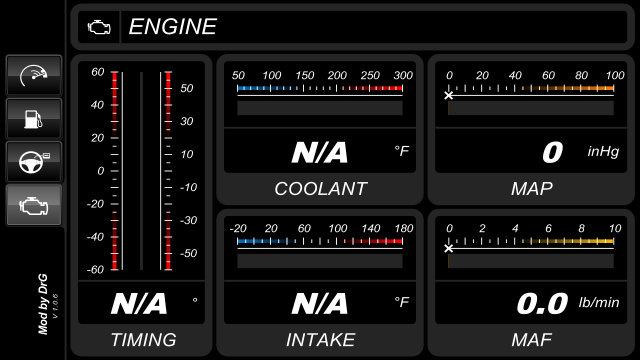Open the fuel pump page

pos(34,119)
